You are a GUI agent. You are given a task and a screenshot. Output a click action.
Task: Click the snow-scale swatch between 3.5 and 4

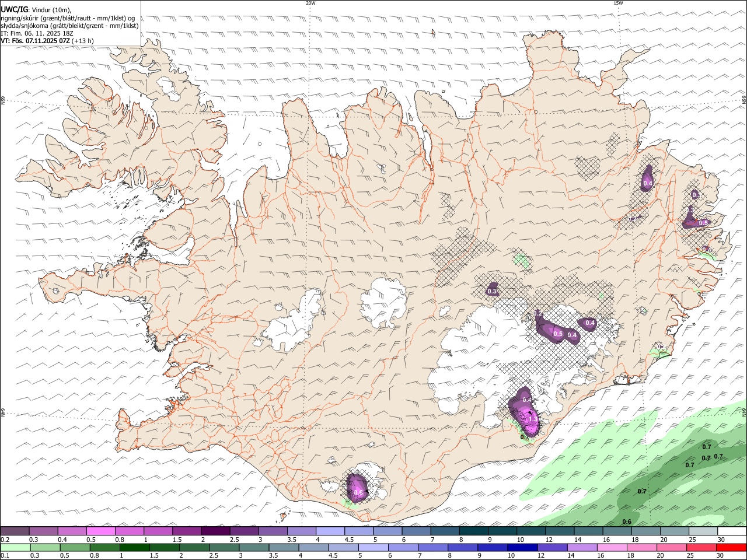point(302,531)
